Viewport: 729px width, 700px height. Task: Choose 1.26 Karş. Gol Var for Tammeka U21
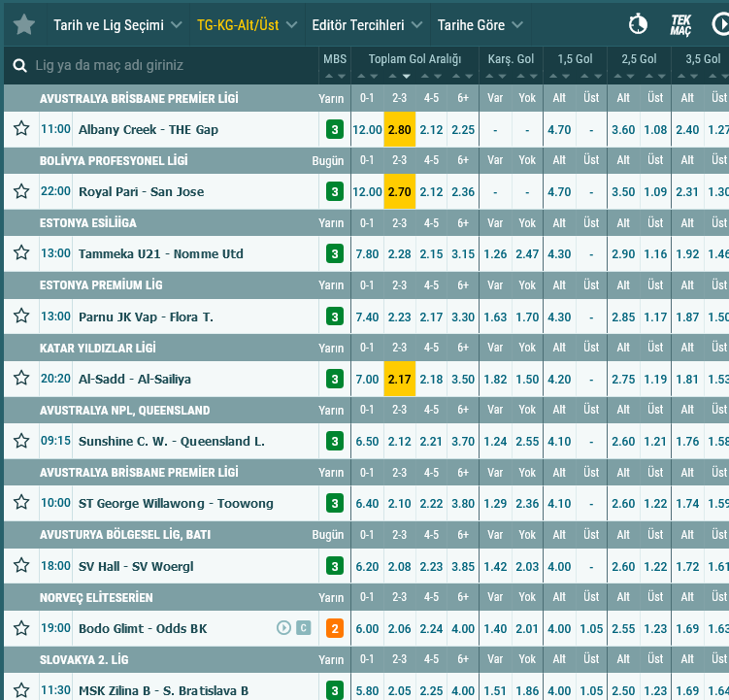[495, 254]
